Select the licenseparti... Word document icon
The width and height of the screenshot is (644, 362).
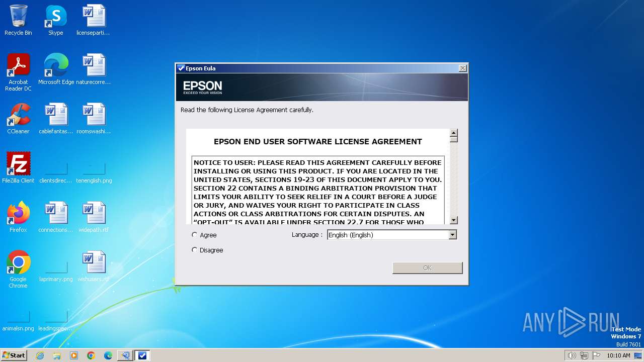[94, 20]
